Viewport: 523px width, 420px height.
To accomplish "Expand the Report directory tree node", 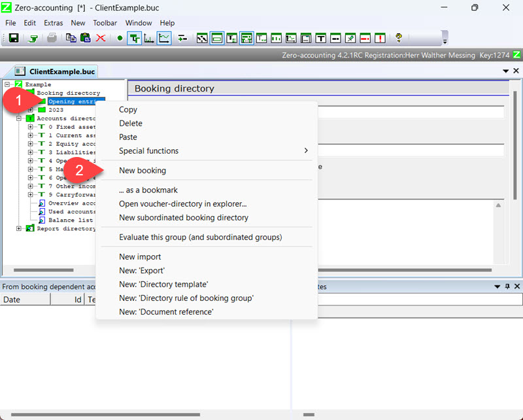I will click(19, 229).
